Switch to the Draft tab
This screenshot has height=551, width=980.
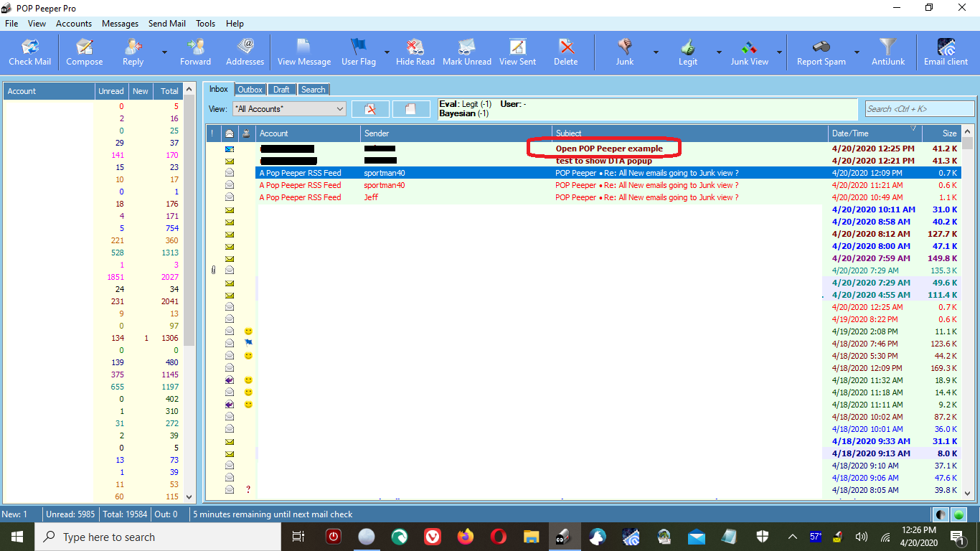(x=282, y=90)
